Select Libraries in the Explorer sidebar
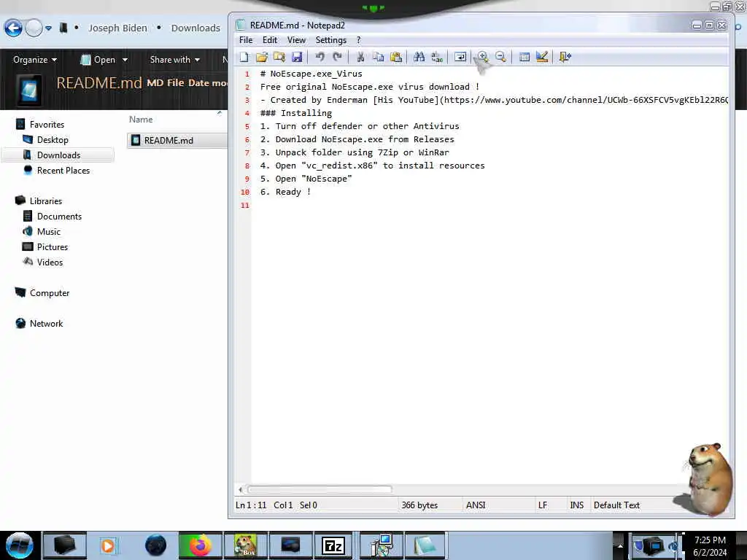The height and width of the screenshot is (560, 747). (46, 201)
